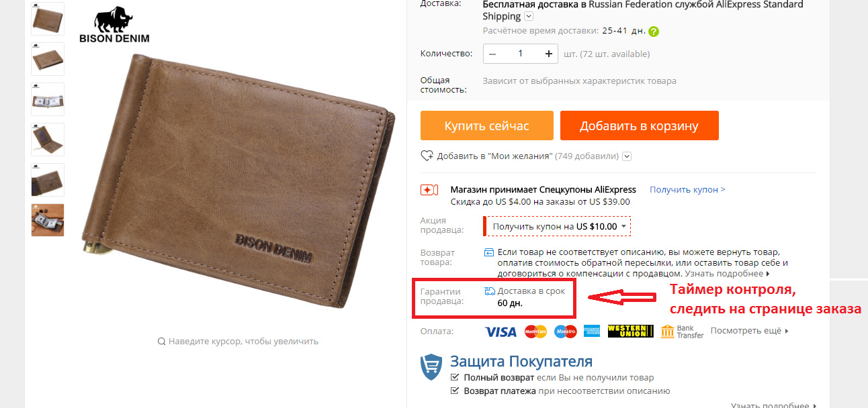Click the red coupon ticket icon
868x408 pixels.
coord(429,190)
